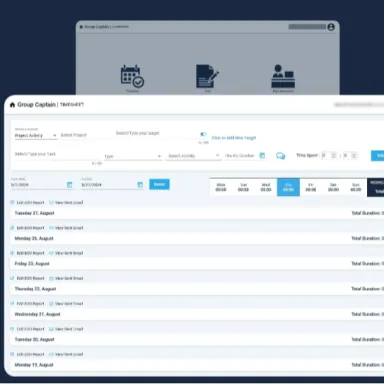Expand the Select Activity dropdown
Viewport: 384px width, 384px height.
tap(193, 156)
